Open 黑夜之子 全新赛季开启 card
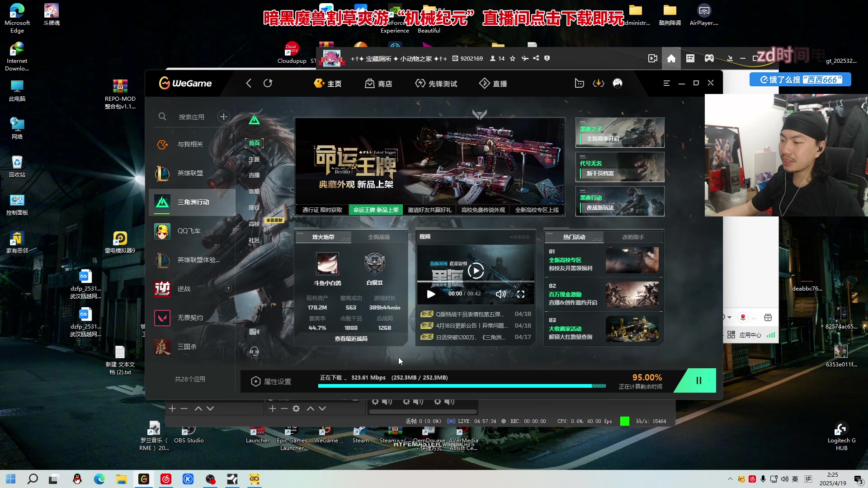 pos(620,133)
